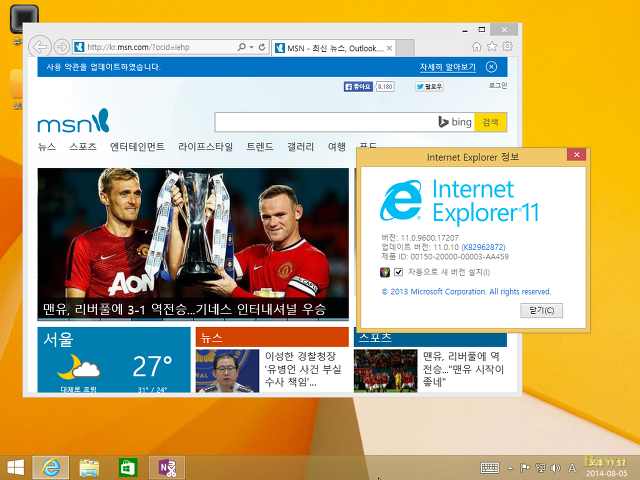Click Internet Explorer taskbar icon
This screenshot has width=640, height=480.
click(x=51, y=467)
